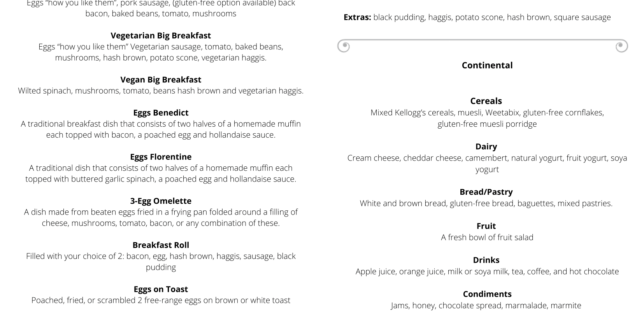Select the Condiments heading
Screen dimensions: 644x311
coord(487,294)
